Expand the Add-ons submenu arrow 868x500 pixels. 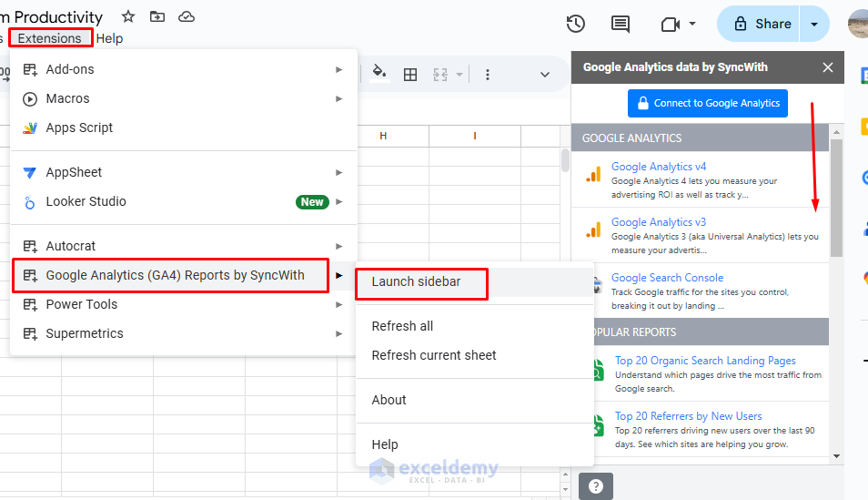click(338, 69)
